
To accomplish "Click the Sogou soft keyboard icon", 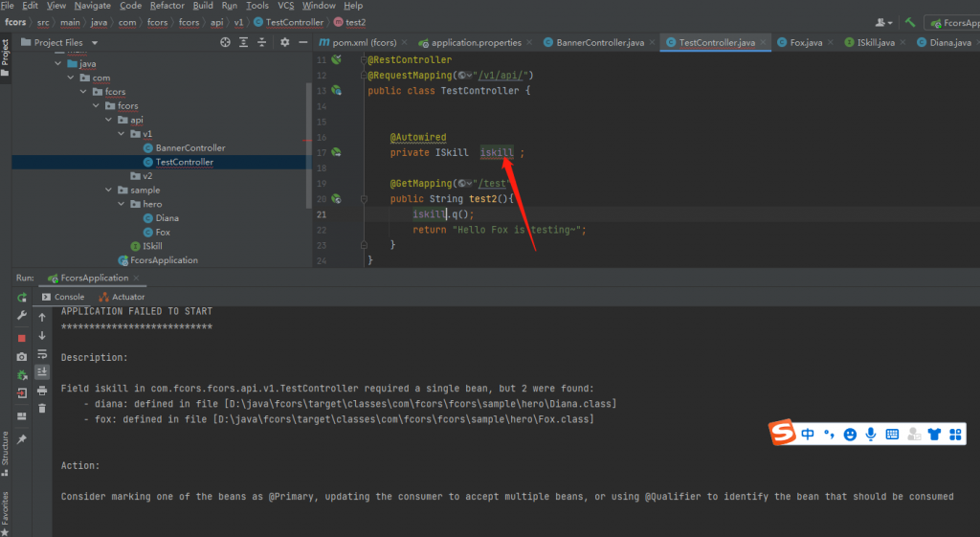I will (x=892, y=434).
